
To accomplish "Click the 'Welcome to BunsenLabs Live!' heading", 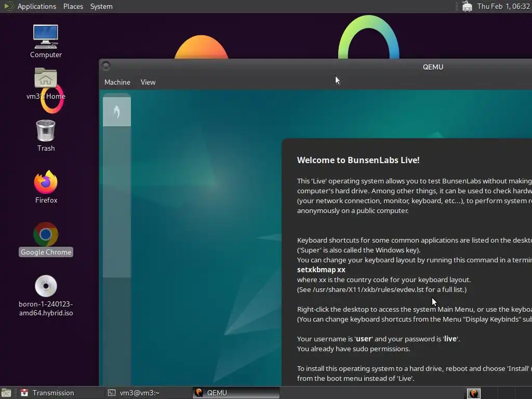I will coord(358,160).
